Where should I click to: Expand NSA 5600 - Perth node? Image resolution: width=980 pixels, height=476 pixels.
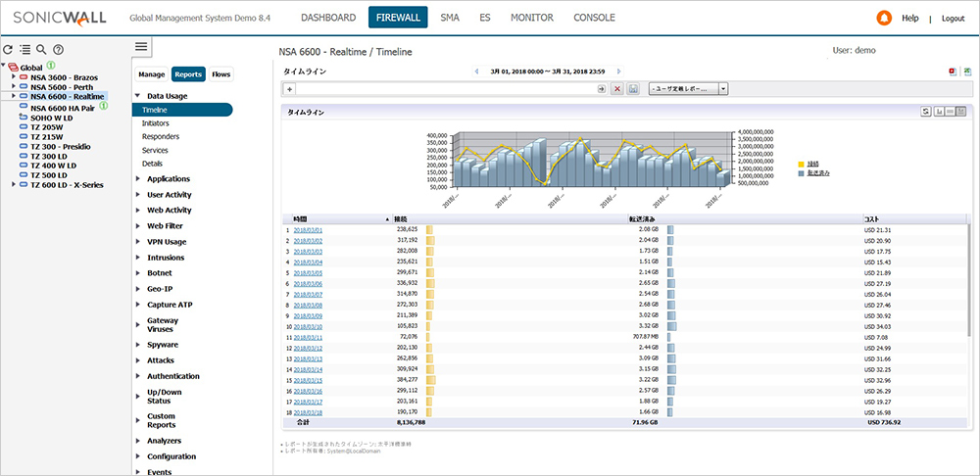tap(14, 86)
